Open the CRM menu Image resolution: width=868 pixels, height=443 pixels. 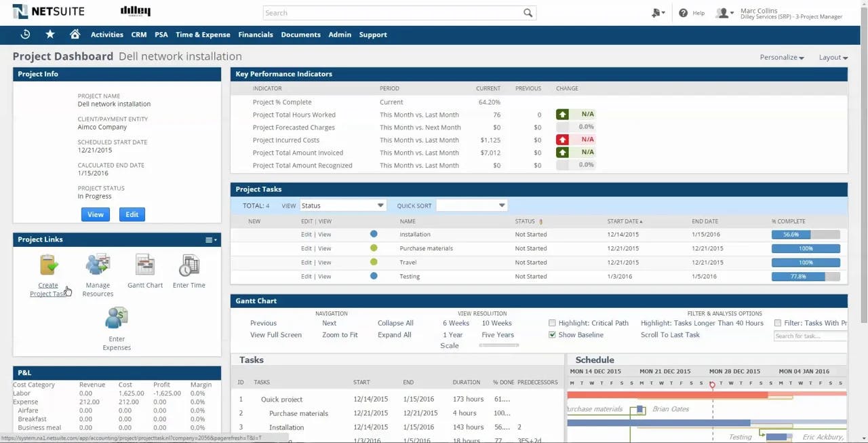coord(139,35)
